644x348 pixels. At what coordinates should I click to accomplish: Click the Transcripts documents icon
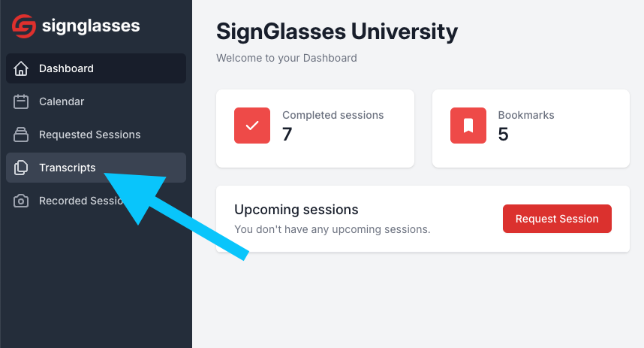21,168
